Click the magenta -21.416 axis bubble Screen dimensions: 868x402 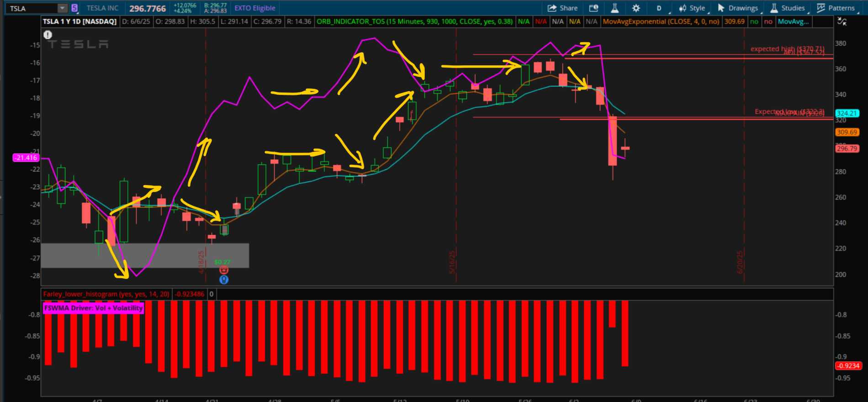[26, 158]
